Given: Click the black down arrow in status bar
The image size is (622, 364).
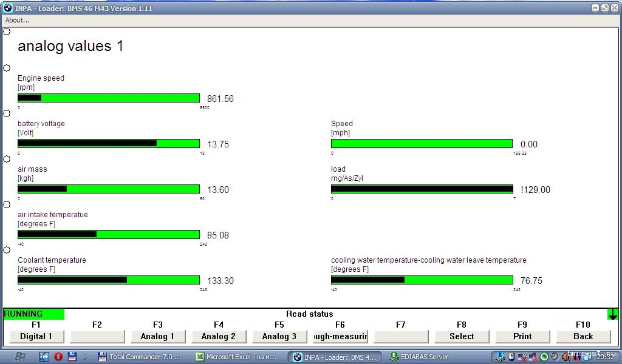Looking at the screenshot, I should pyautogui.click(x=612, y=314).
